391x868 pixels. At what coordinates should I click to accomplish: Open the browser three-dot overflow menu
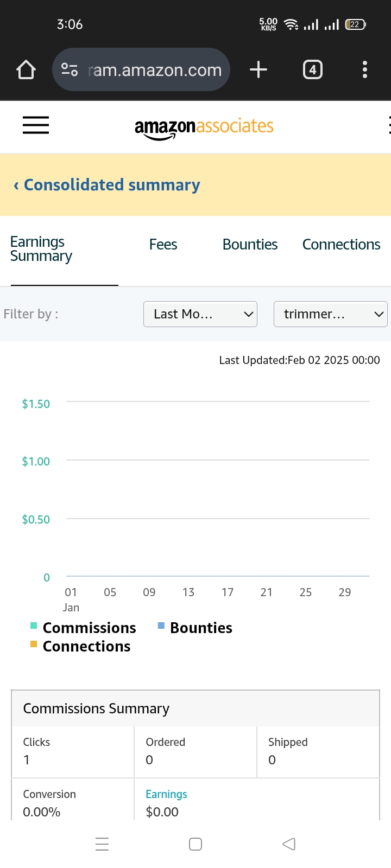[x=364, y=69]
